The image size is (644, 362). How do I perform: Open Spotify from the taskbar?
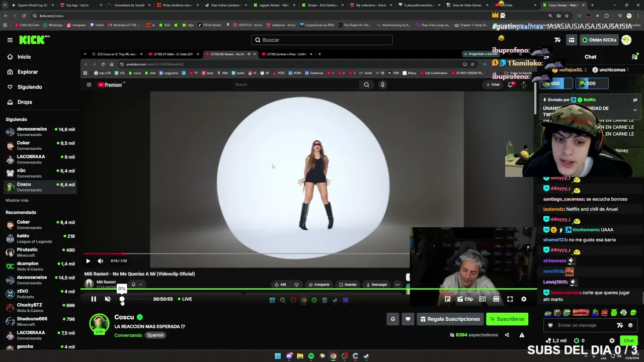coord(311,356)
